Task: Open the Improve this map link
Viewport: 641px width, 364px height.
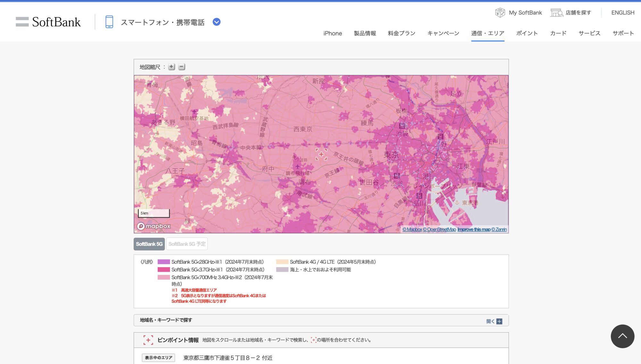Action: (x=474, y=229)
